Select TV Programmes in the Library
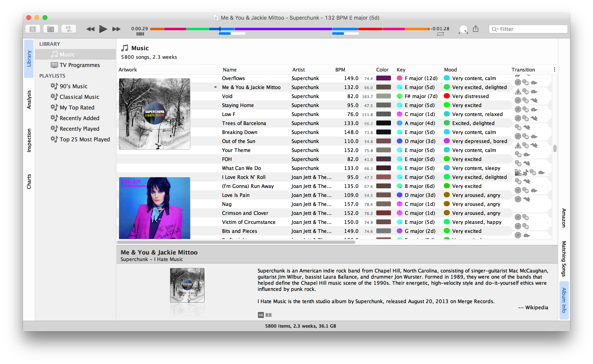Image resolution: width=593 pixels, height=364 pixels. pos(75,65)
